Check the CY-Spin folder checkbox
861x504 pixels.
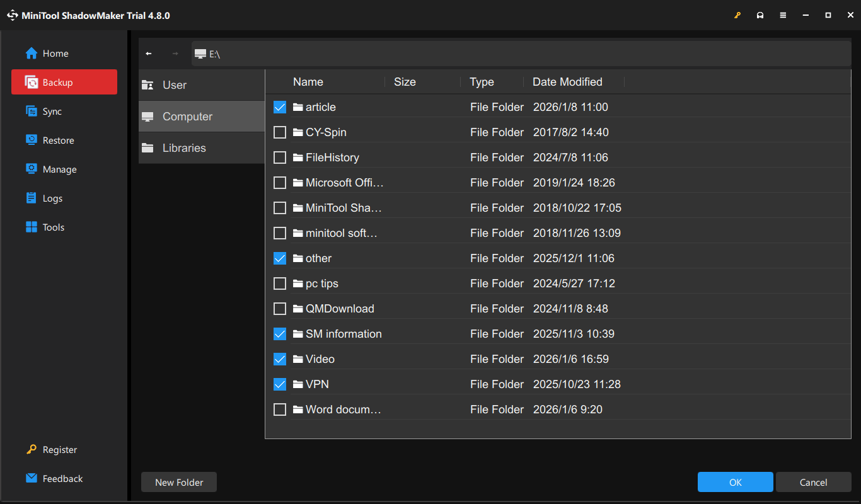point(280,132)
